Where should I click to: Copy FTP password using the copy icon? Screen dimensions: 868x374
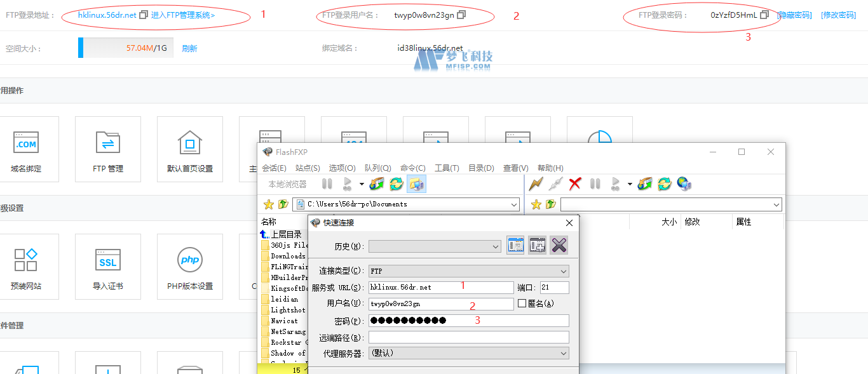click(x=764, y=15)
